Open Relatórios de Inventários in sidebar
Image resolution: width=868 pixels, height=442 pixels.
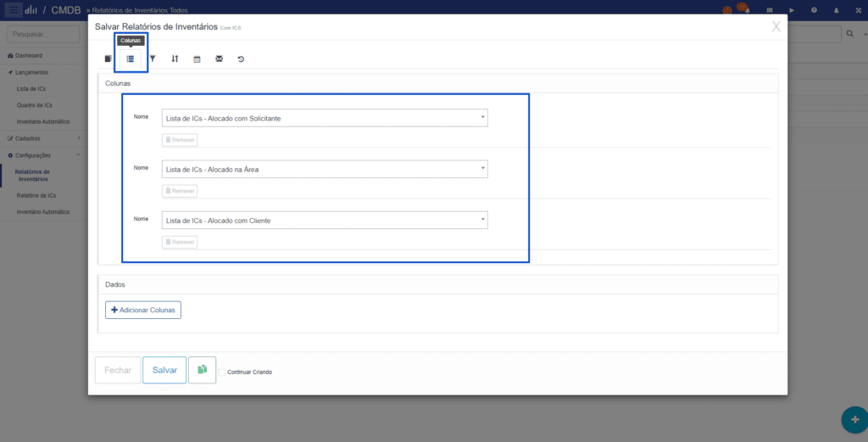tap(32, 175)
